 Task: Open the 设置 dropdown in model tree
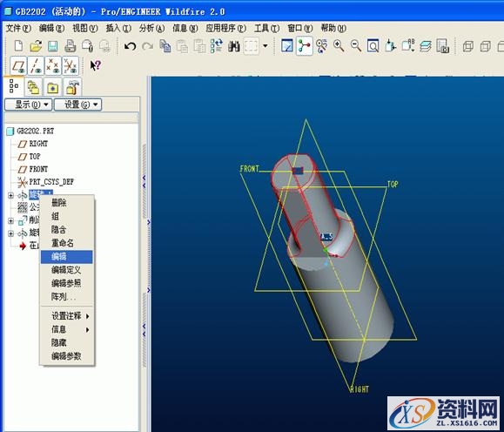tap(78, 105)
